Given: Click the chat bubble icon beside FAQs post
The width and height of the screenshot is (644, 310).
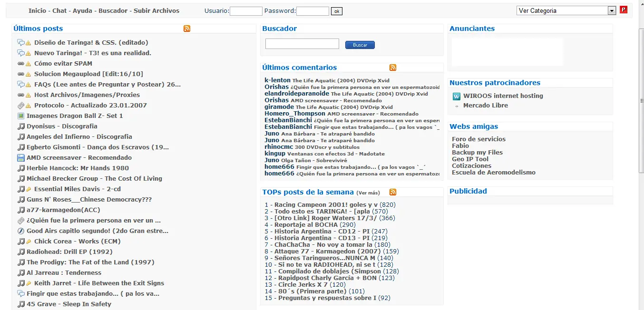Looking at the screenshot, I should point(21,85).
